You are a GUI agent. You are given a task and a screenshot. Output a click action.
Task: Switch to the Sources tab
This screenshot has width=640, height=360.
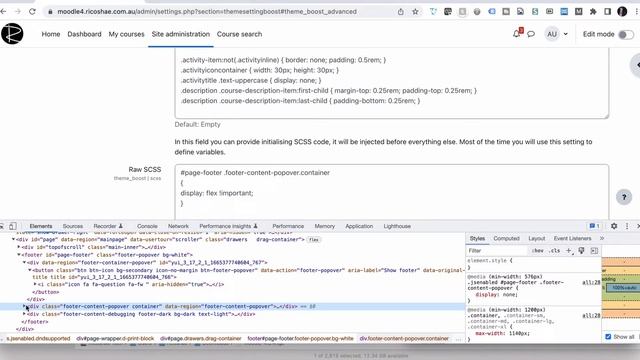click(x=73, y=226)
